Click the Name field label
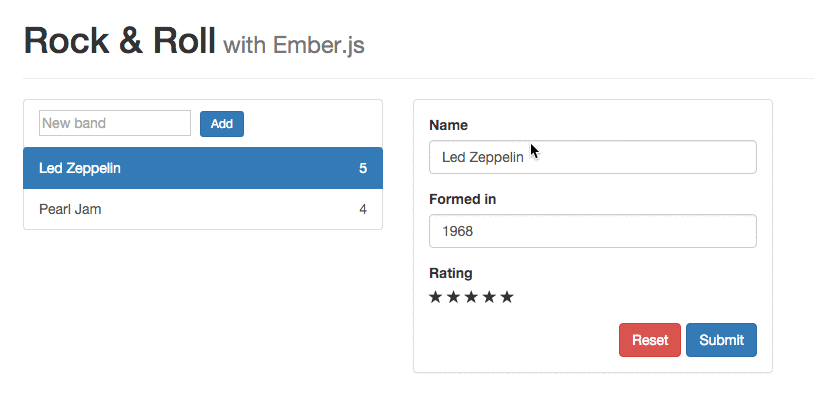The width and height of the screenshot is (814, 407). coord(448,125)
